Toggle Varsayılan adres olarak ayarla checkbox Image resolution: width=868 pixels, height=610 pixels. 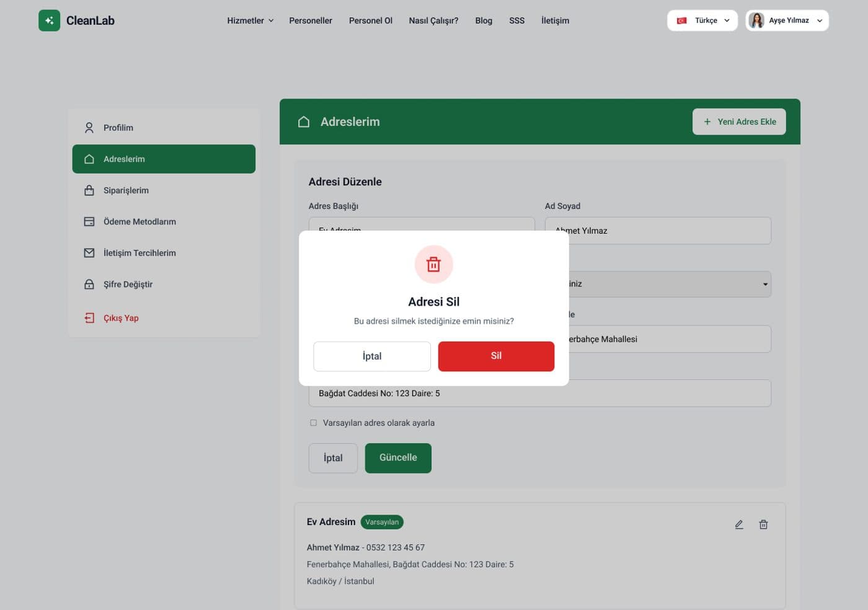[x=313, y=423]
